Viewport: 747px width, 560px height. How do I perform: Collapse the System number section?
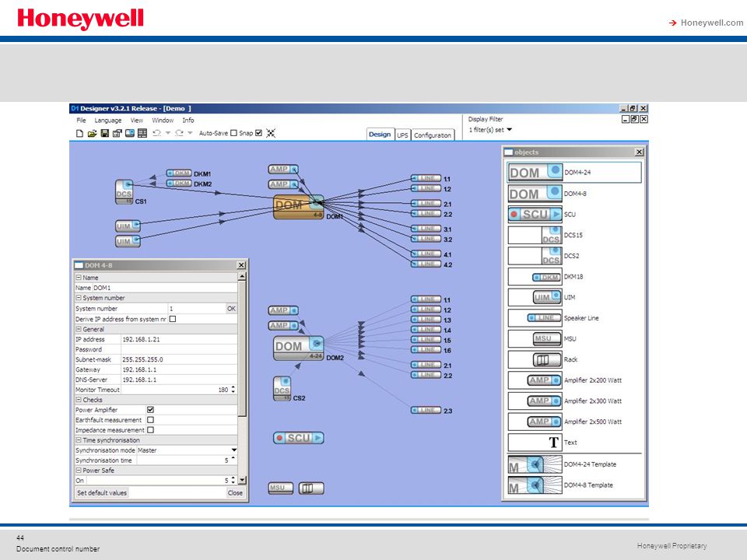pyautogui.click(x=79, y=298)
